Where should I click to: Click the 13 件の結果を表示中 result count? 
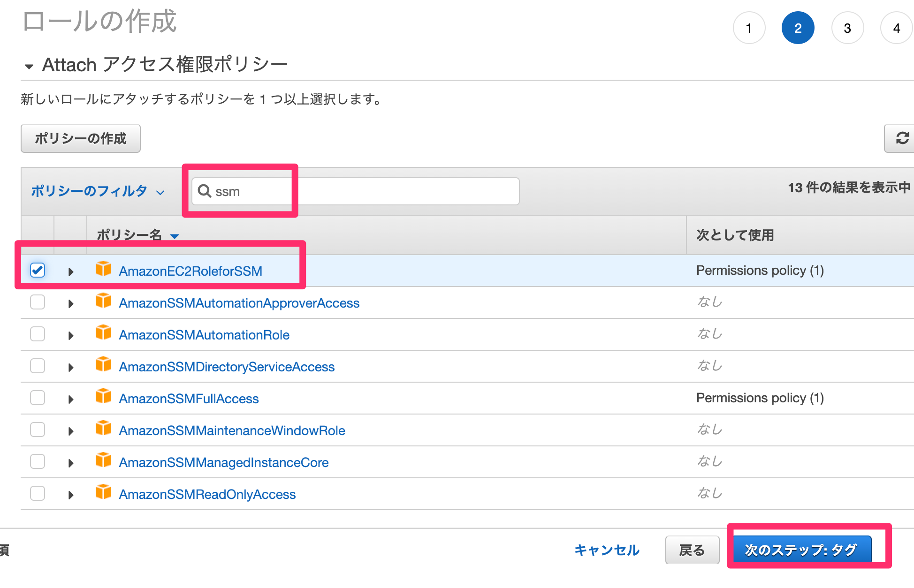[849, 188]
